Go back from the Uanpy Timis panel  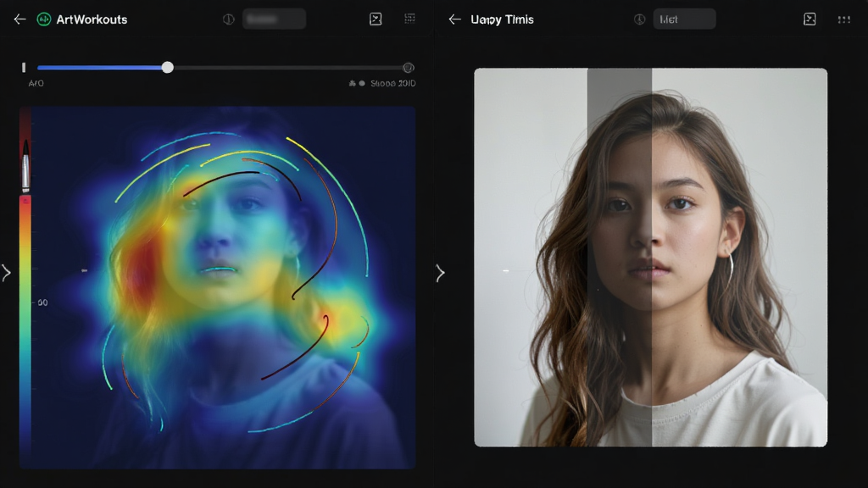(454, 19)
